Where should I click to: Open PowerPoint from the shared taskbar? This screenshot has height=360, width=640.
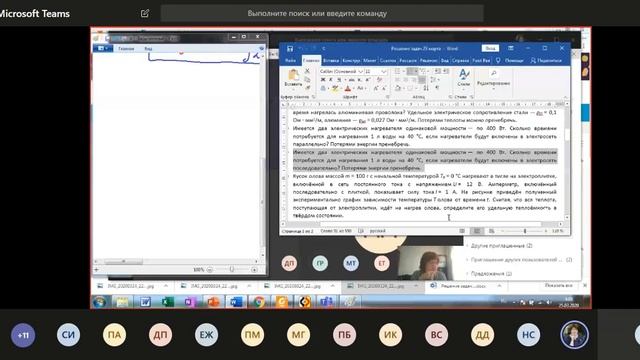[x=213, y=302]
